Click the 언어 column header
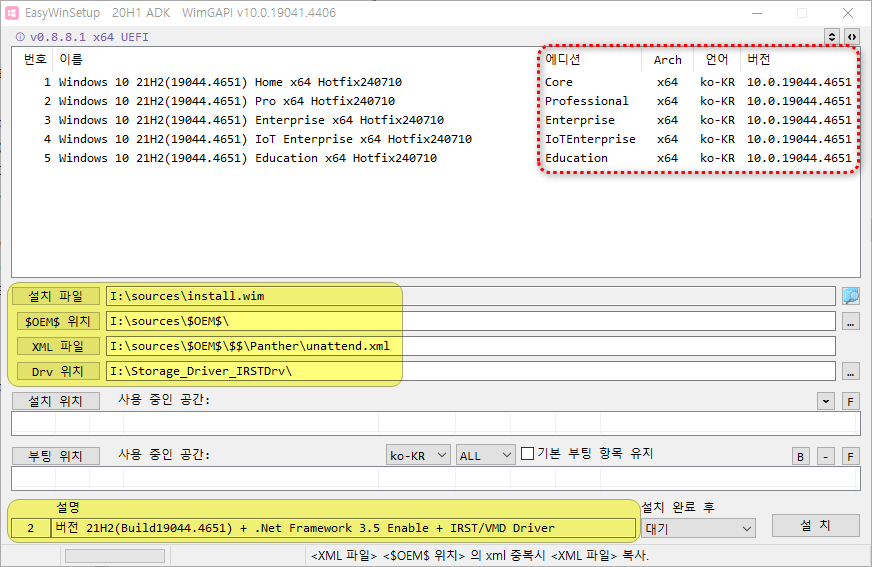Screen dimensions: 872x567 717,59
